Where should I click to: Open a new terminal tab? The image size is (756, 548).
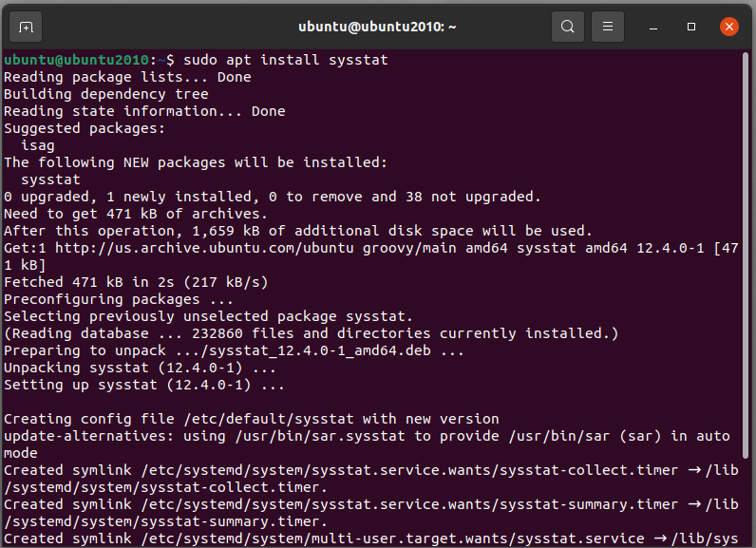pyautogui.click(x=26, y=27)
